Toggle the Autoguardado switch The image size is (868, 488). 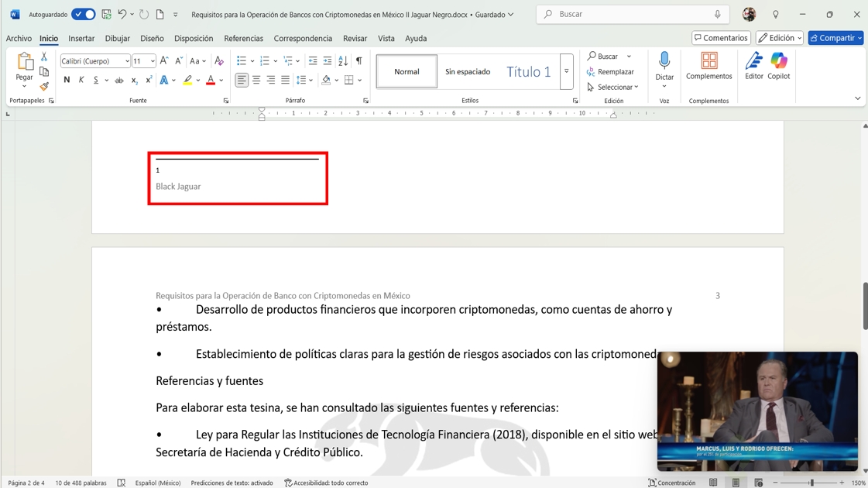[x=83, y=15]
